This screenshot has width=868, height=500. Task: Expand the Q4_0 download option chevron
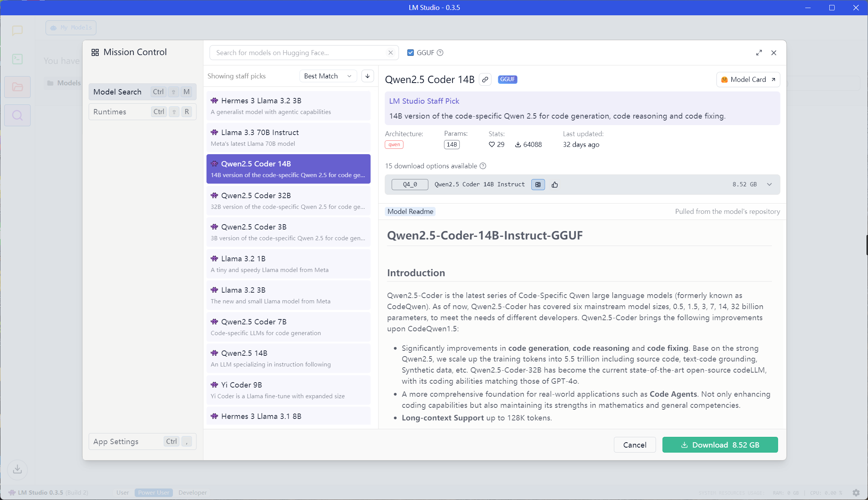point(769,184)
